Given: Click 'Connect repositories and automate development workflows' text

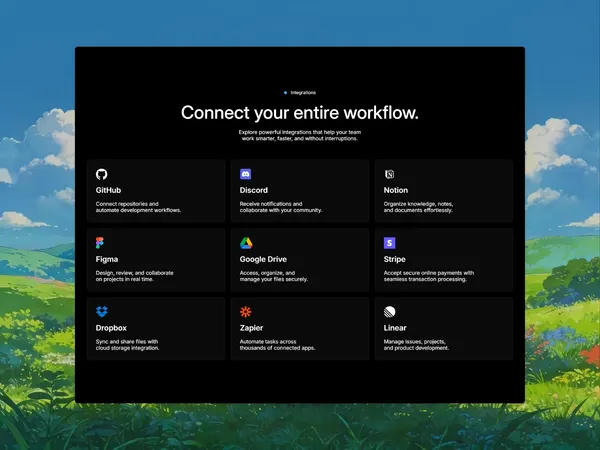Looking at the screenshot, I should [138, 207].
